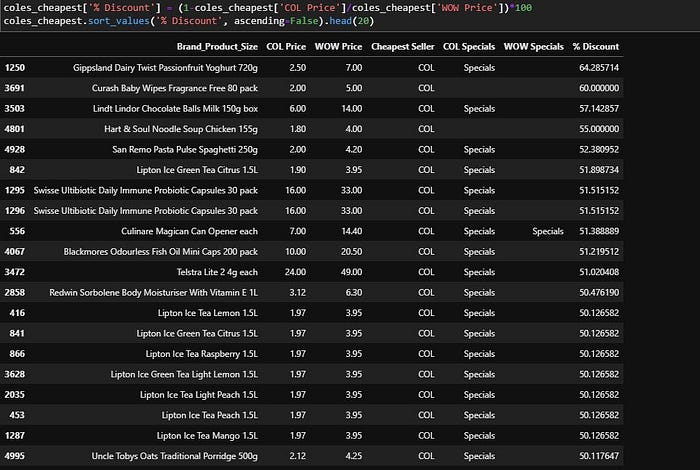Click COL Price 24.00 cell
The image size is (700, 470).
(x=295, y=272)
